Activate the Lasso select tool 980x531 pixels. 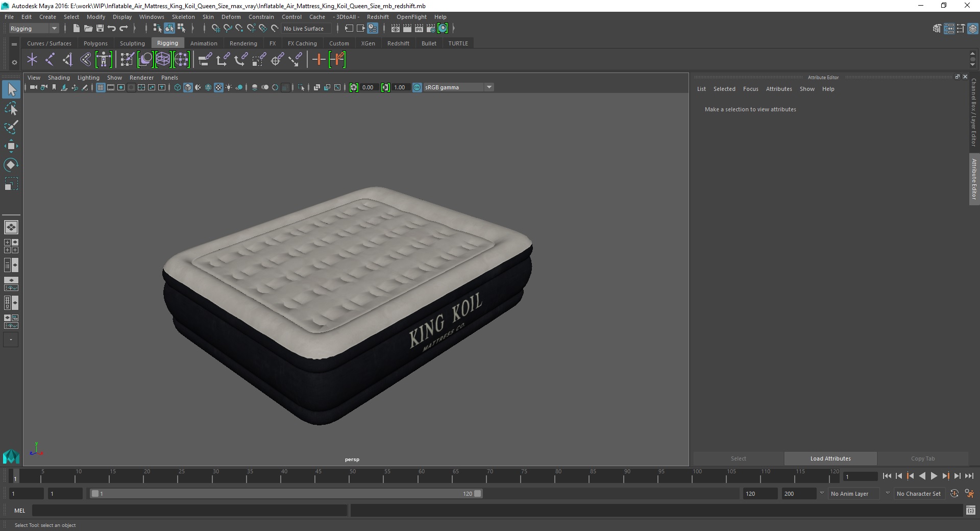[11, 109]
